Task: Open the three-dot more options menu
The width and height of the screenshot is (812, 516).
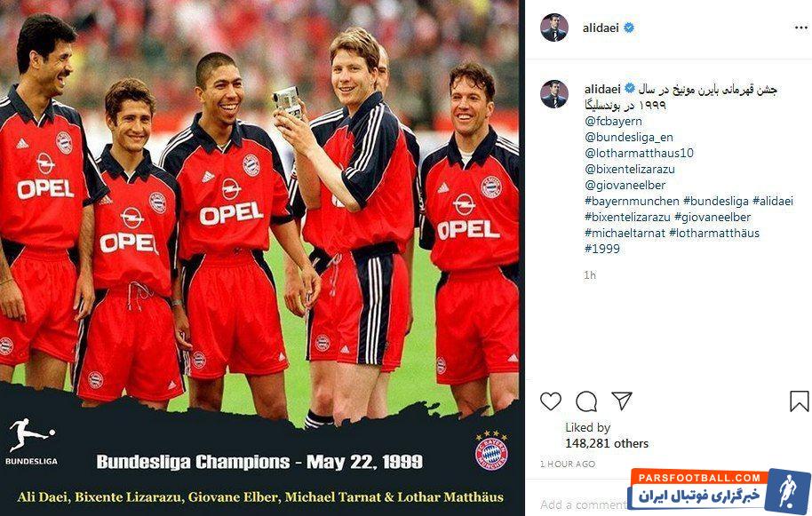Action: click(x=801, y=28)
